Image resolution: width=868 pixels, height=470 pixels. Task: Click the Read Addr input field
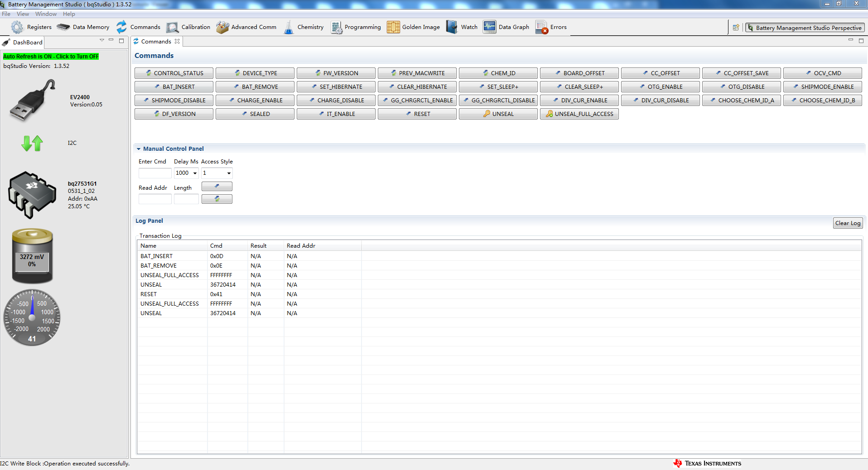point(155,199)
